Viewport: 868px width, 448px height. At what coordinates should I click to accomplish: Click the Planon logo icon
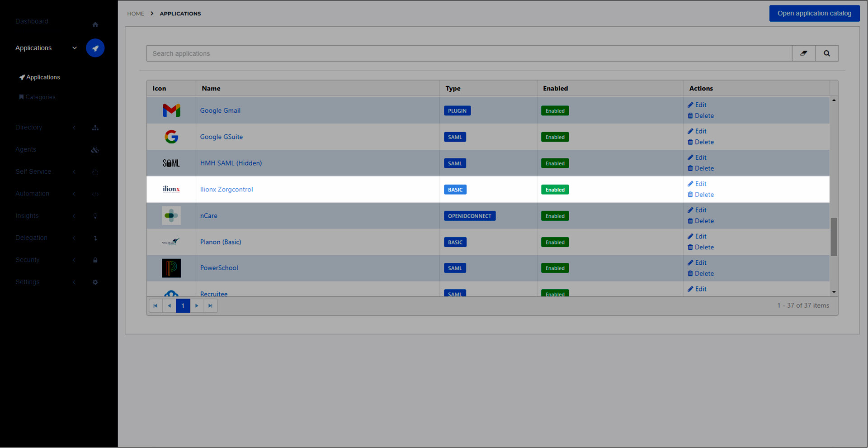[x=171, y=242]
